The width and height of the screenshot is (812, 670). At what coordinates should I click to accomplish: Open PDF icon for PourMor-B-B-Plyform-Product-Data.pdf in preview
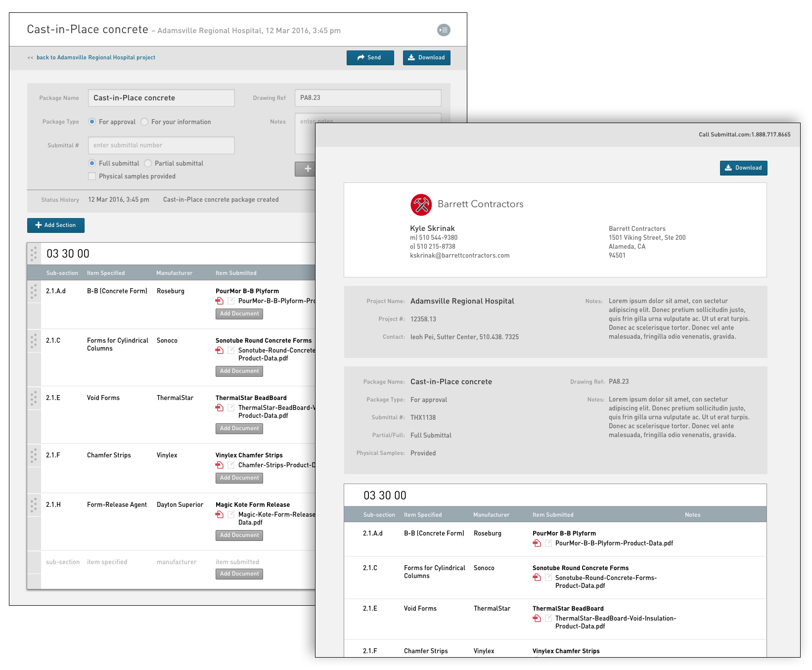[537, 543]
